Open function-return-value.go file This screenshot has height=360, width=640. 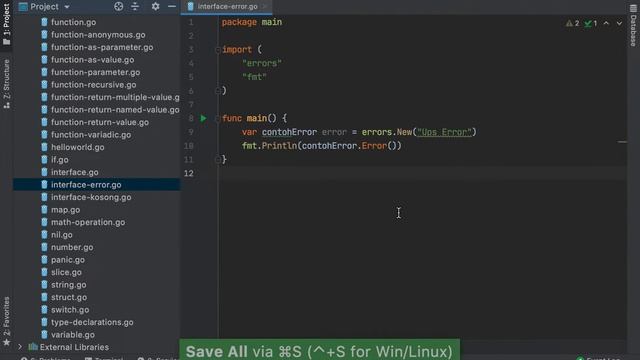click(100, 122)
